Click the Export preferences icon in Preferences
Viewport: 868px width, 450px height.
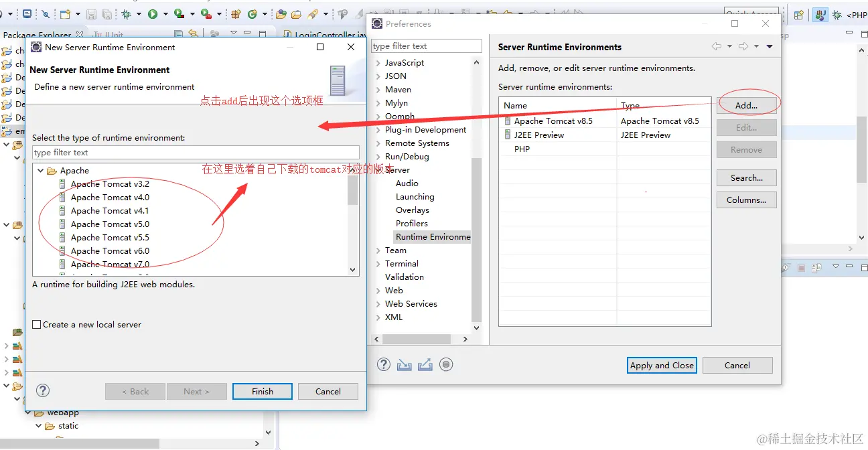[425, 364]
